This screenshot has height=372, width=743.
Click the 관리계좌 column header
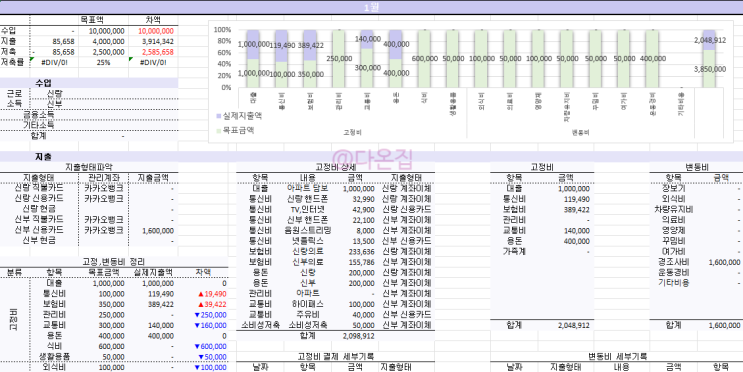(103, 178)
